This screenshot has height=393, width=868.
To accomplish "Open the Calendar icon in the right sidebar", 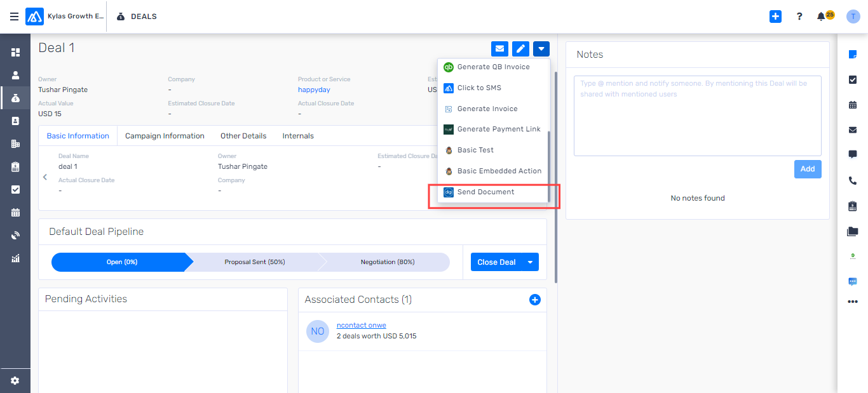I will point(852,105).
